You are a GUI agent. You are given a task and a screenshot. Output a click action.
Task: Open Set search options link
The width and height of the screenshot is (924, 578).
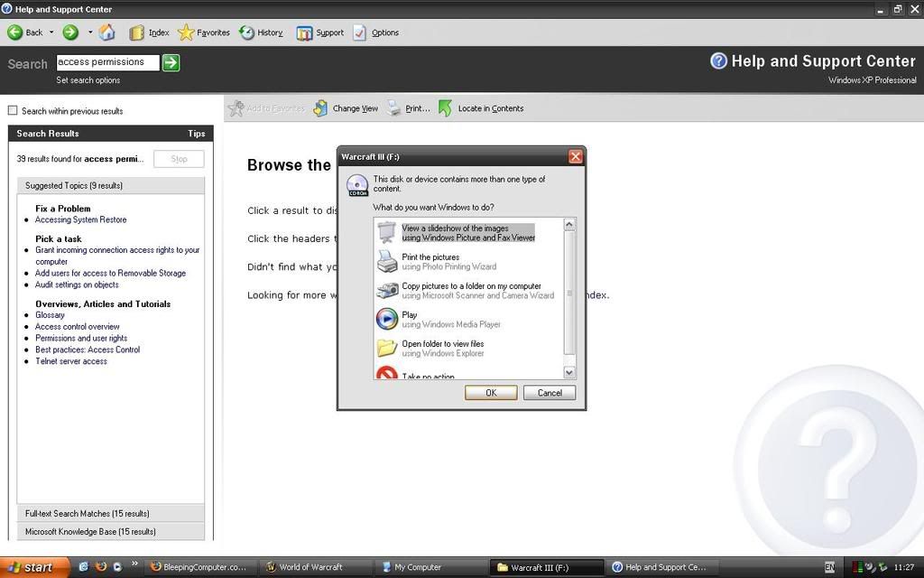(x=88, y=80)
